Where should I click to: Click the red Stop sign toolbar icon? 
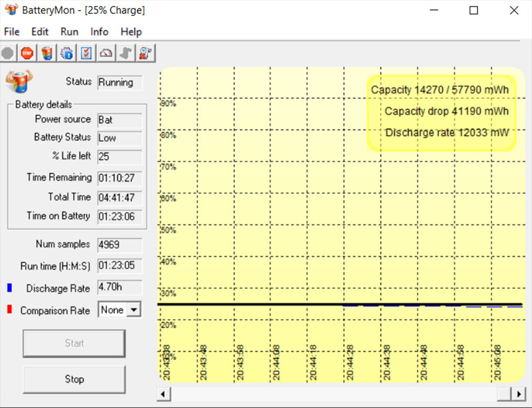27,52
